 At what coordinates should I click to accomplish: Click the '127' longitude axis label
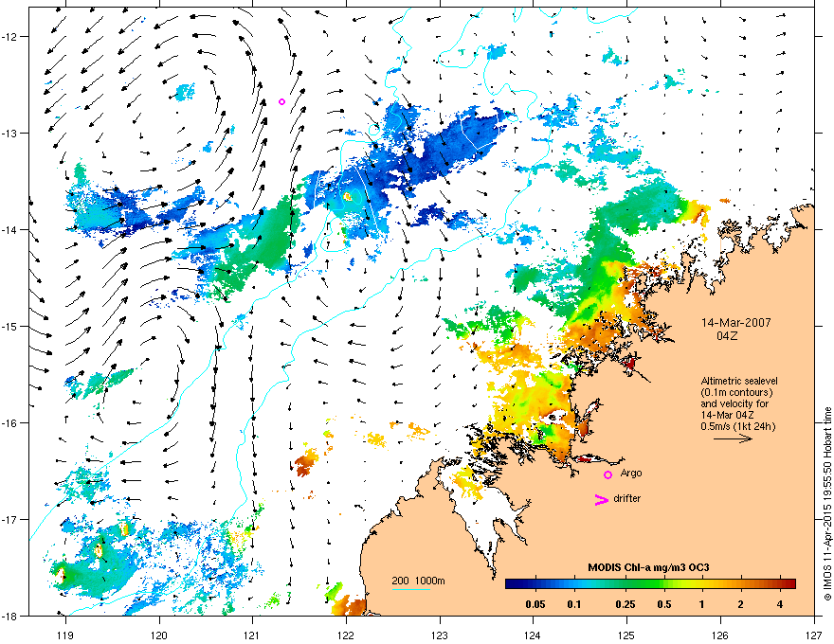tap(814, 635)
